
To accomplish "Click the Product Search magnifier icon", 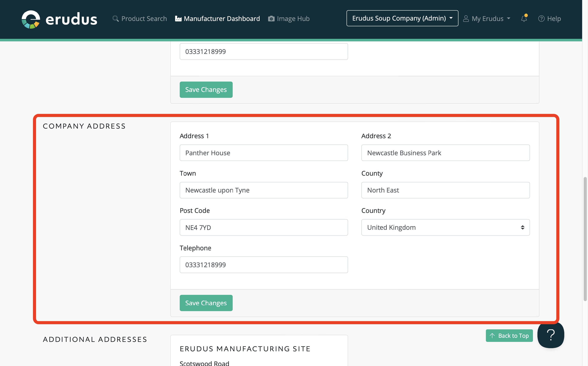I will coord(115,19).
